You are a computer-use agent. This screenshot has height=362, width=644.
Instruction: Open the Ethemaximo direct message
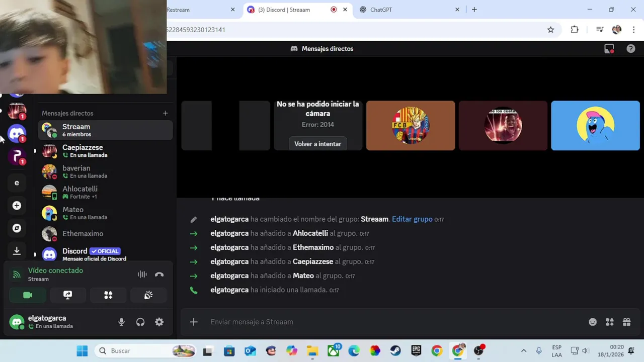(x=106, y=234)
